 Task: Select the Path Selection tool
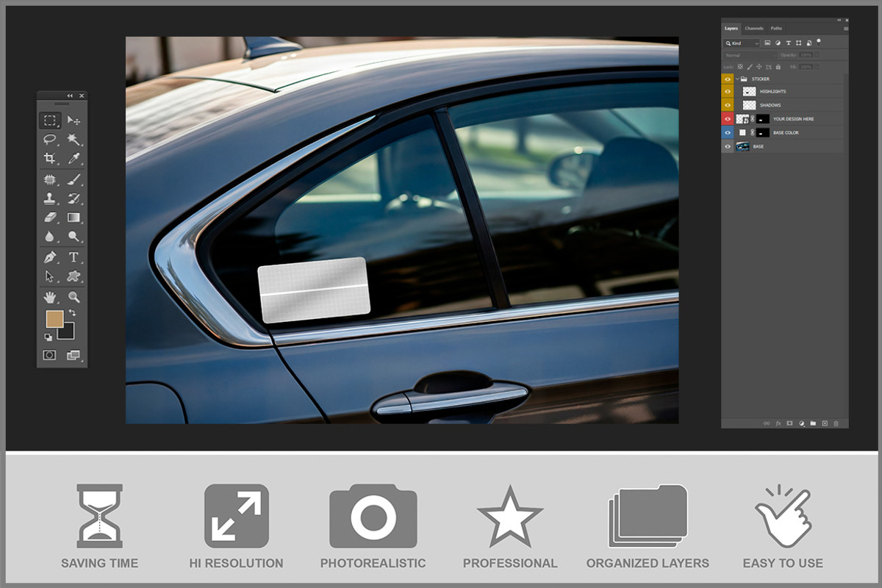click(50, 276)
